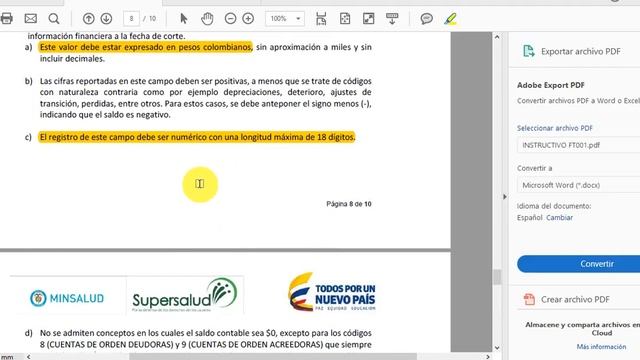Activate the hand pan tool
Screen dimensions: 640x360
point(207,18)
